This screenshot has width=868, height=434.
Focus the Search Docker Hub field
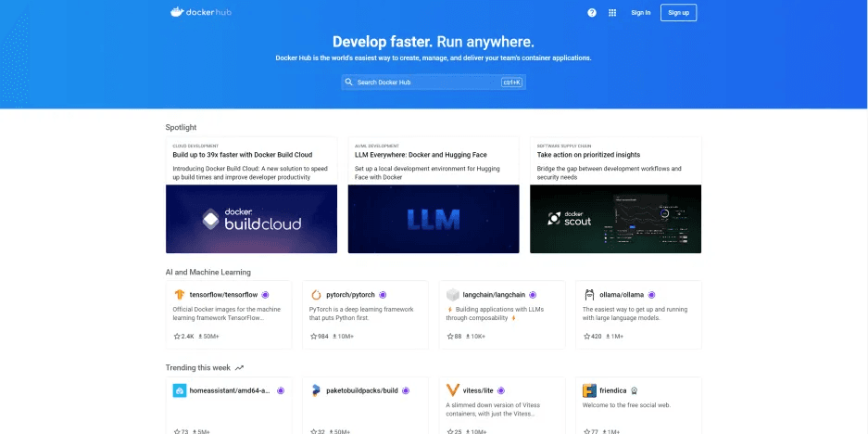pos(434,82)
